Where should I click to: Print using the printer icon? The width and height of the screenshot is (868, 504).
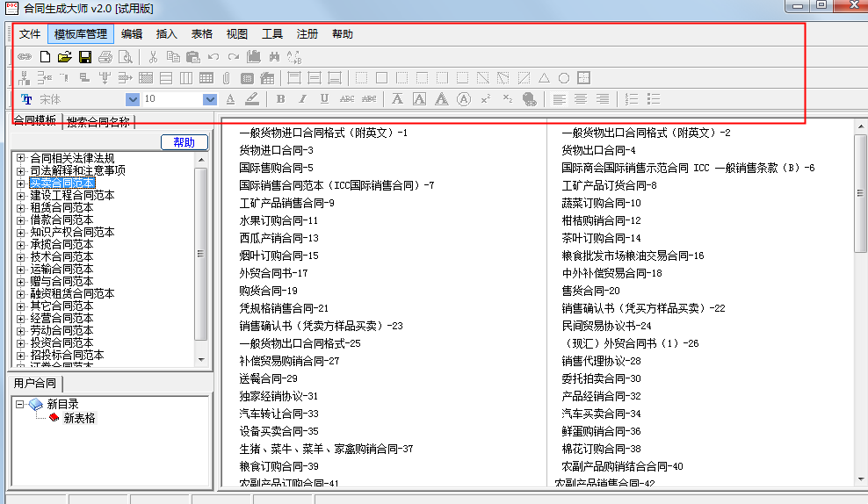coord(105,56)
